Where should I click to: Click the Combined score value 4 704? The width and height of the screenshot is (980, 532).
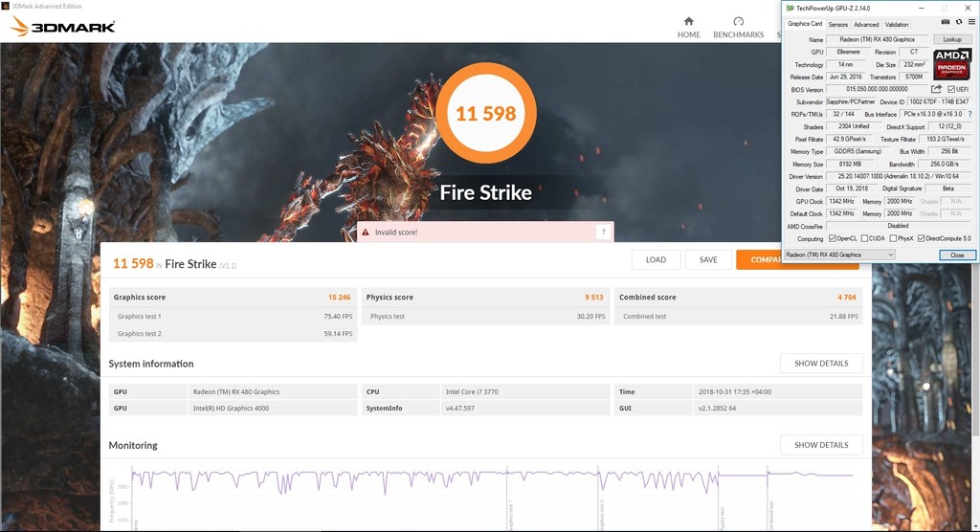(847, 297)
